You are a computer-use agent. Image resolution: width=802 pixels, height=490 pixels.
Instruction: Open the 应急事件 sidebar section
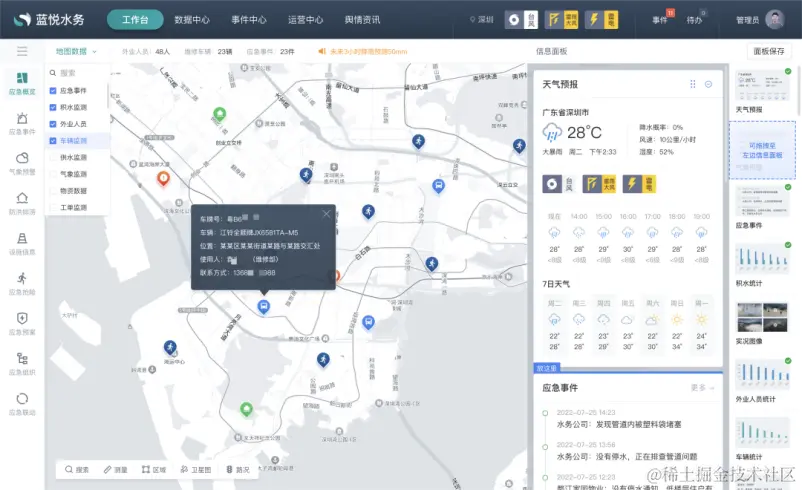pos(22,124)
